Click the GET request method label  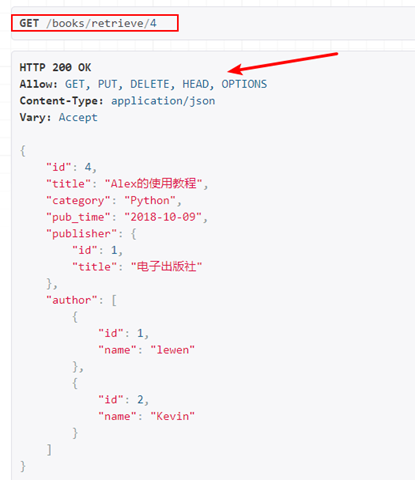click(x=29, y=23)
